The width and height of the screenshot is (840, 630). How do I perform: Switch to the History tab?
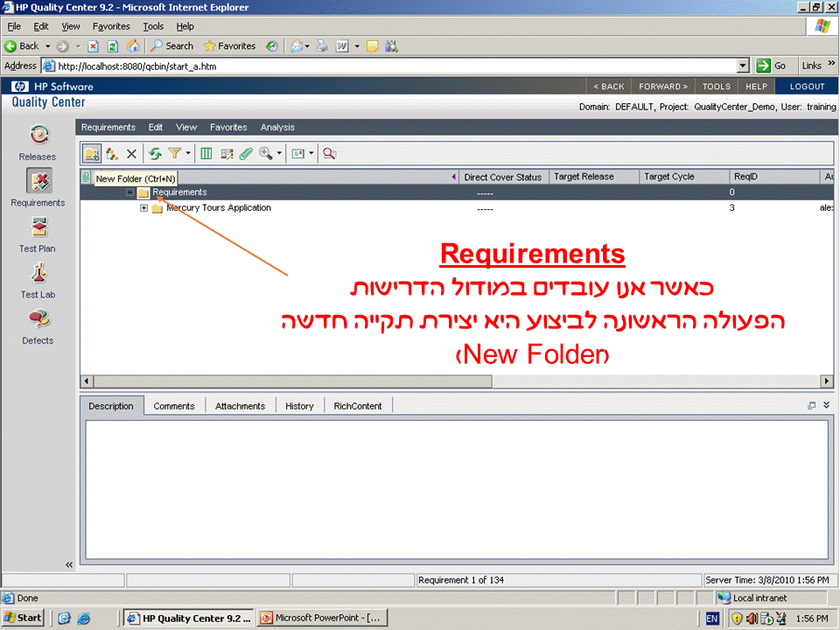[x=299, y=406]
